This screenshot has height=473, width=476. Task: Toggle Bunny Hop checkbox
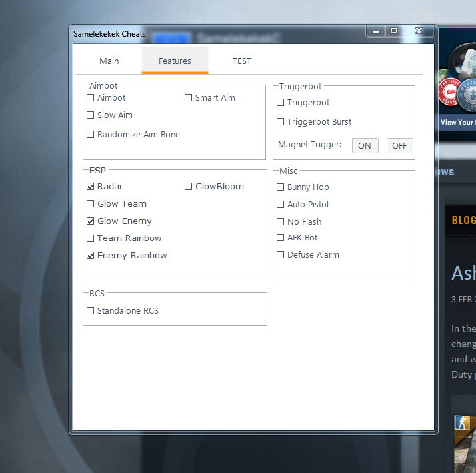click(x=281, y=187)
